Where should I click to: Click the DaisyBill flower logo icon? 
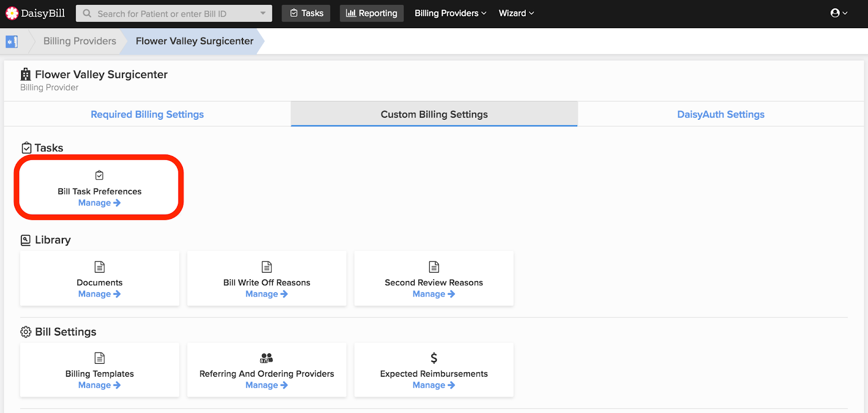[12, 13]
